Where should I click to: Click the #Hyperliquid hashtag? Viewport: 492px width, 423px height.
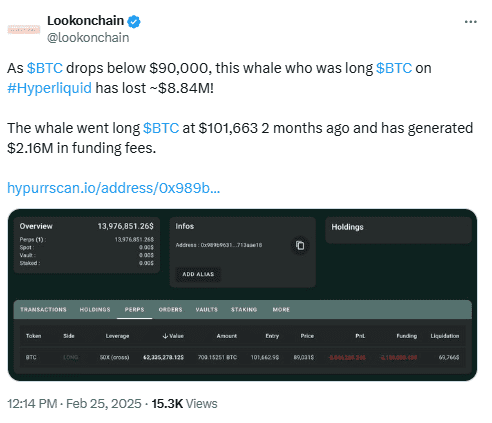(x=49, y=88)
